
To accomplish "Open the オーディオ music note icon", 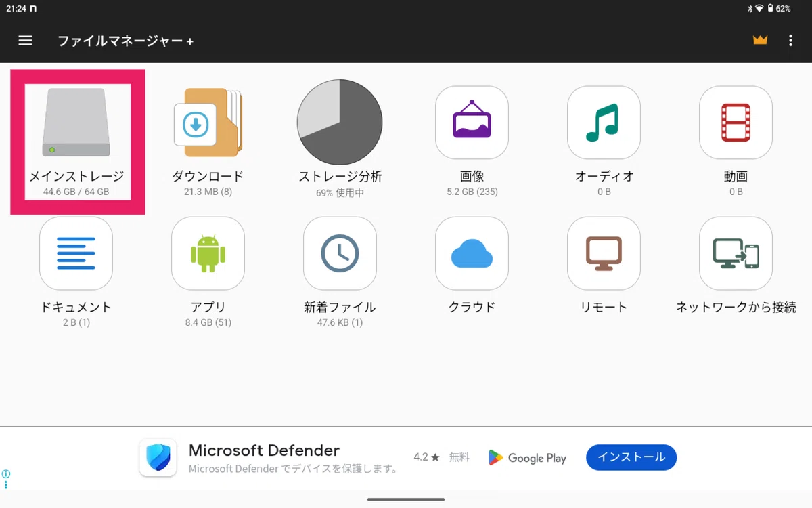I will (604, 122).
